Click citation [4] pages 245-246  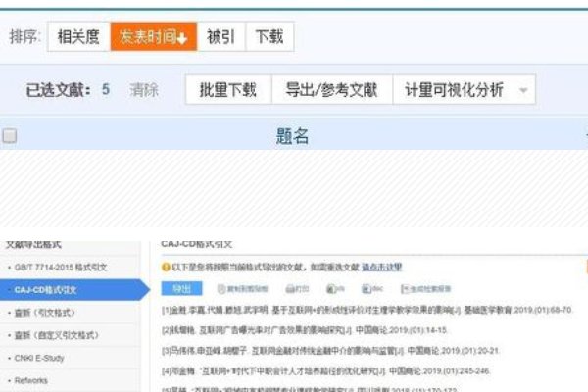coord(326,371)
